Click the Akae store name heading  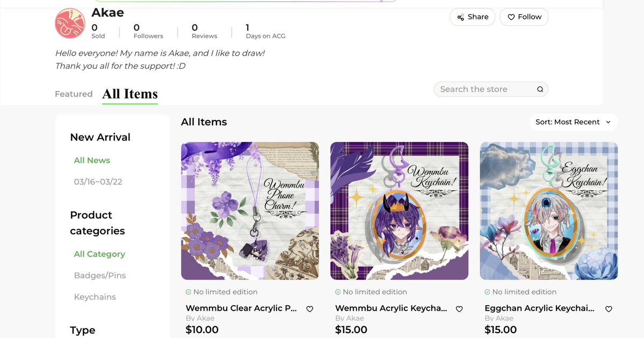[107, 13]
